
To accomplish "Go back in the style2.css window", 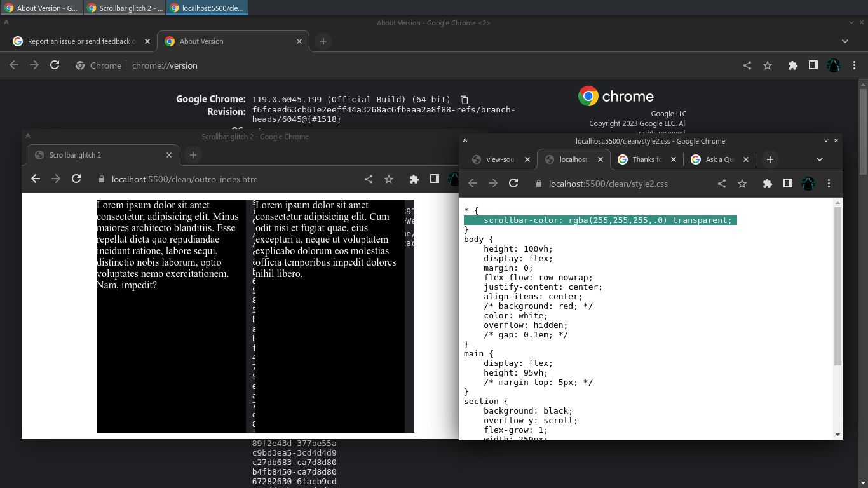I will [x=473, y=184].
